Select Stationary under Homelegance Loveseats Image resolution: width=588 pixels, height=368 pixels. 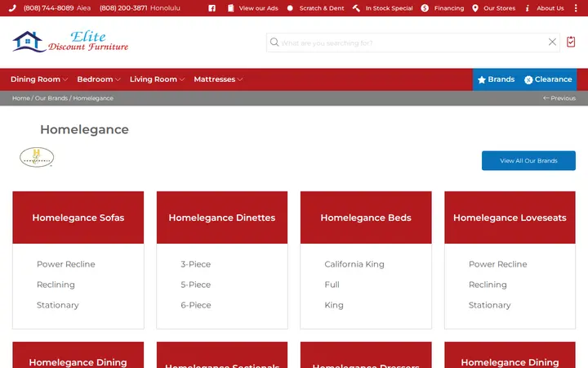(489, 305)
